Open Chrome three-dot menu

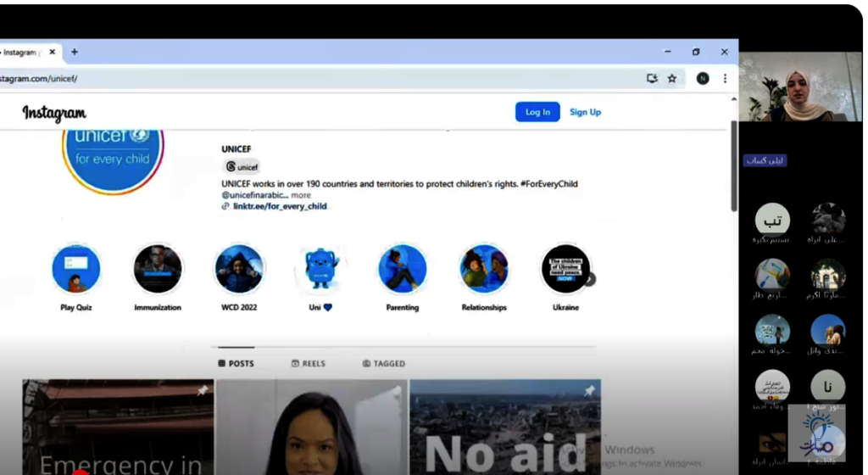(725, 79)
